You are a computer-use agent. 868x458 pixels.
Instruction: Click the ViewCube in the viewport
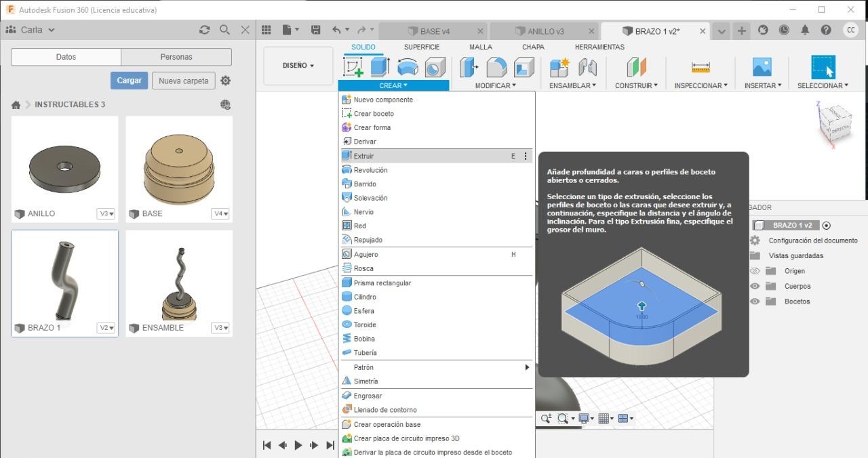click(x=836, y=123)
